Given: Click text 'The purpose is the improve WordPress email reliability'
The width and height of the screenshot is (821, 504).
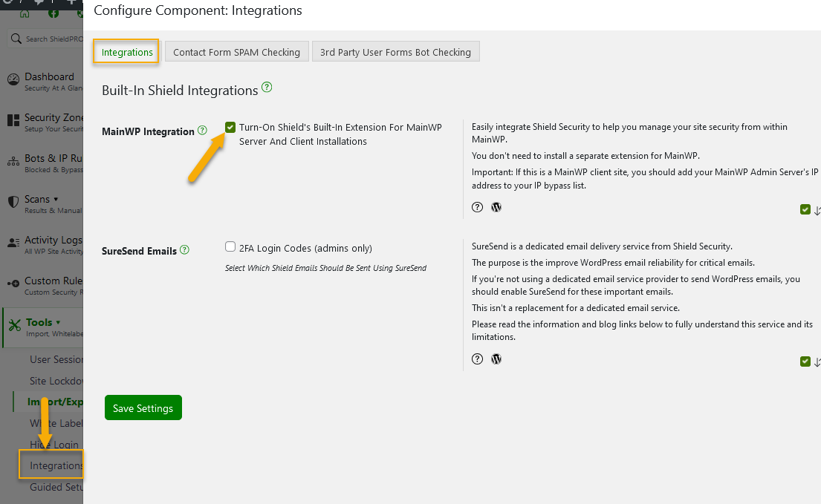Looking at the screenshot, I should [613, 263].
